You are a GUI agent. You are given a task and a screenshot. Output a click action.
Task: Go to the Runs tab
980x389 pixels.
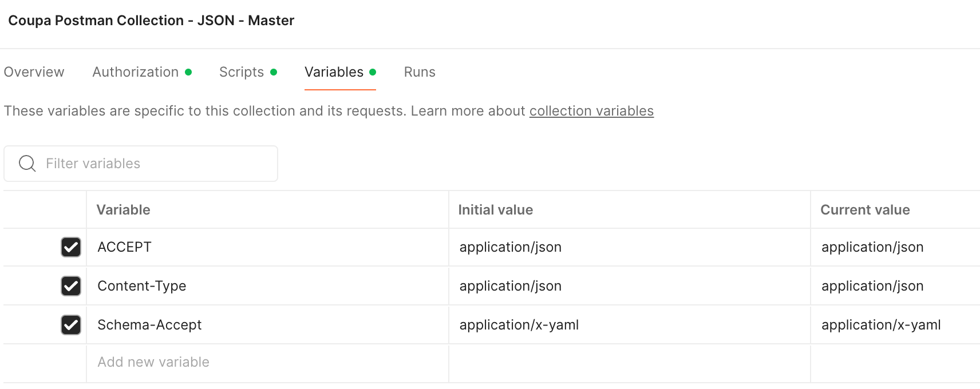coord(420,72)
